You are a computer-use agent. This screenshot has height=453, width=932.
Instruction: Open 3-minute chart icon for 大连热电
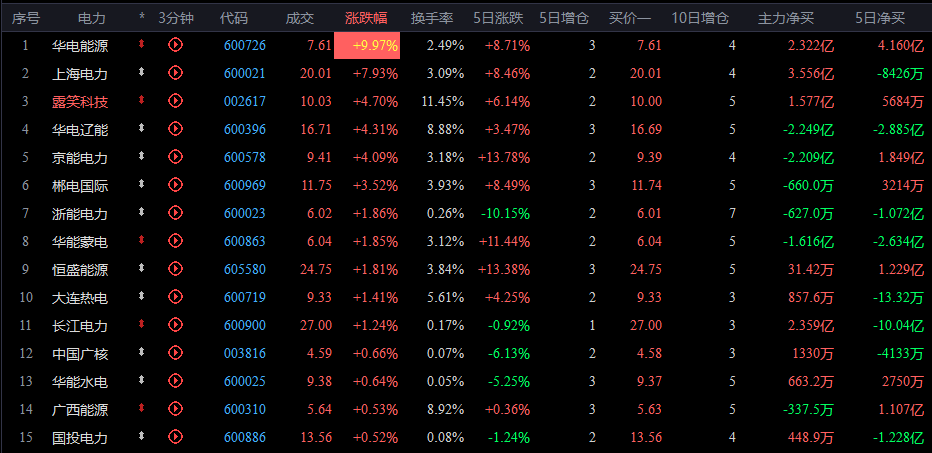point(175,297)
